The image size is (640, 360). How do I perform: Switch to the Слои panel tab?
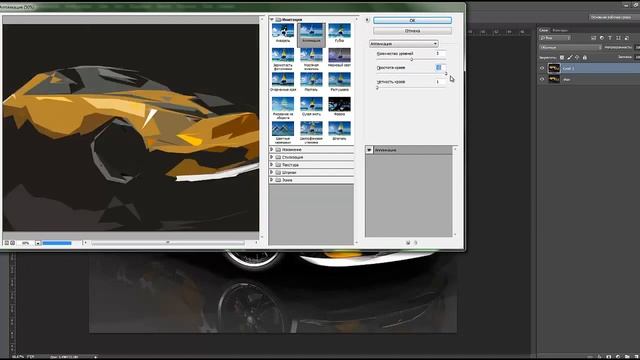tap(544, 30)
